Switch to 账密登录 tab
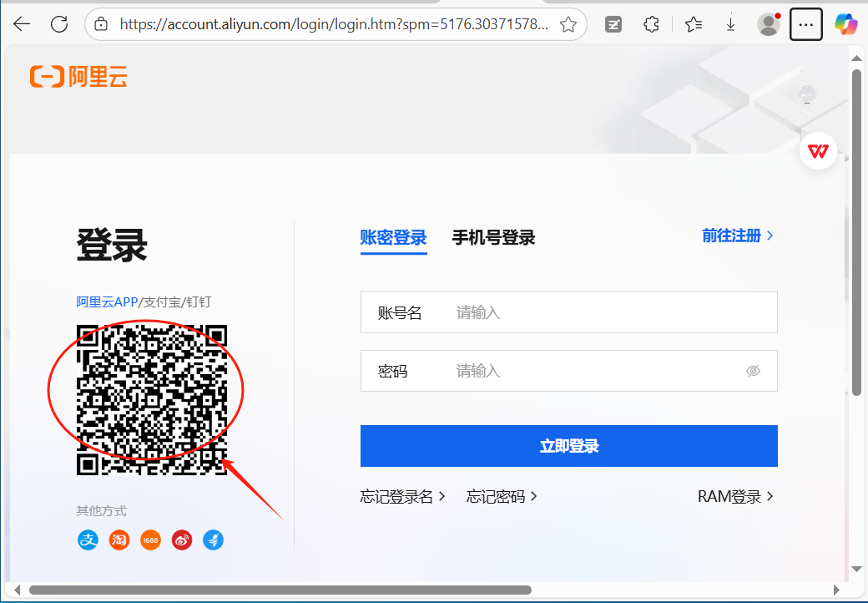The height and width of the screenshot is (603, 868). (394, 237)
